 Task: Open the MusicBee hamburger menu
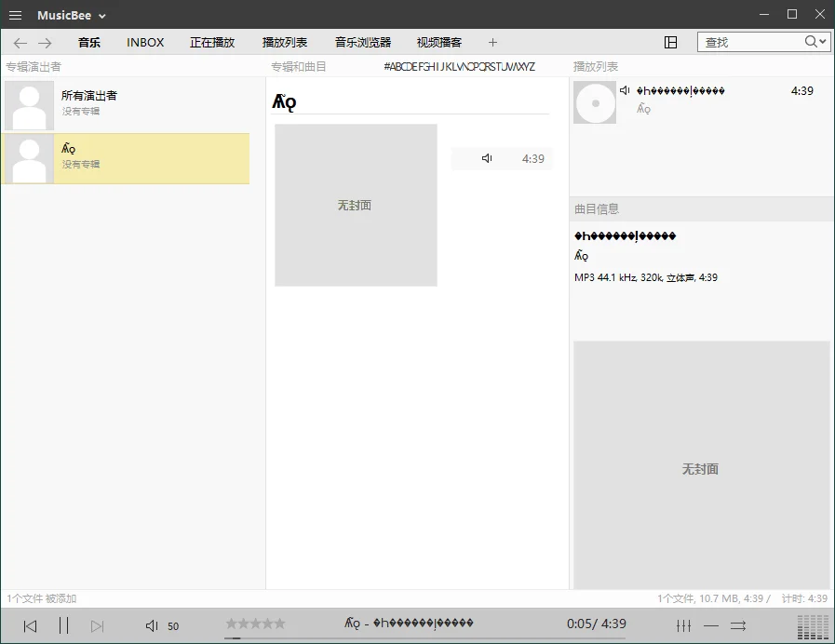coord(14,14)
